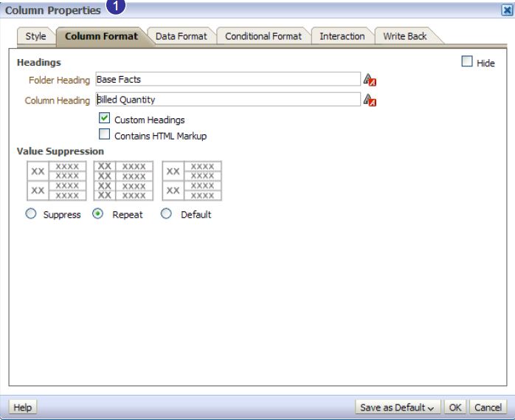Click the Suppress value preview thumbnail
The width and height of the screenshot is (515, 420).
point(57,181)
